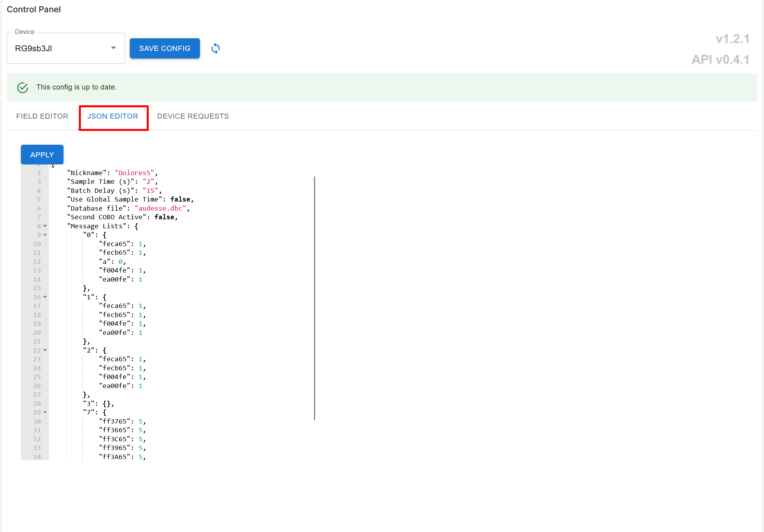
Task: Click the "audesse.dbc" database file value
Action: click(x=160, y=208)
